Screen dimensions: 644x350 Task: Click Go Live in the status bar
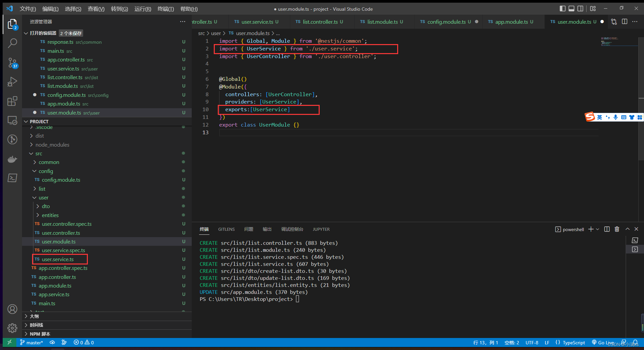pyautogui.click(x=603, y=342)
